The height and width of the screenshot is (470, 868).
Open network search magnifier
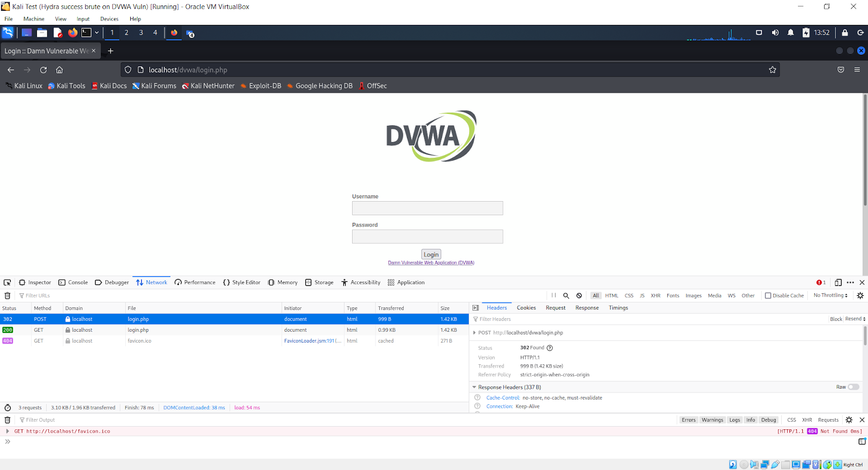click(566, 295)
